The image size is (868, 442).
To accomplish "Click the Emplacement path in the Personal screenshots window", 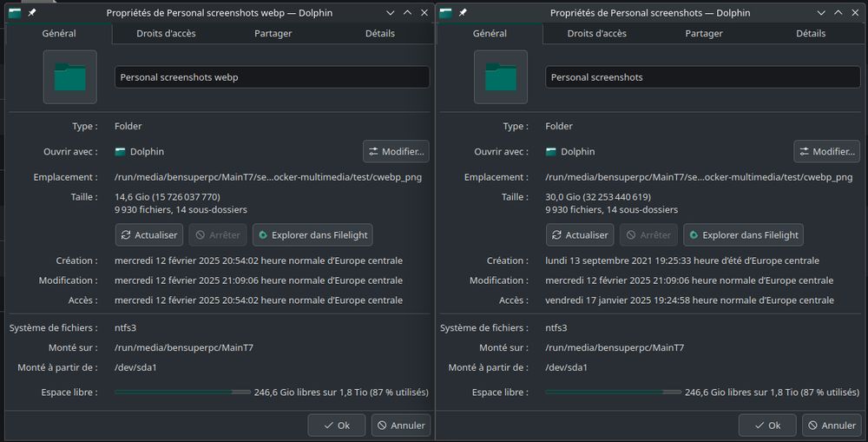I will [699, 177].
